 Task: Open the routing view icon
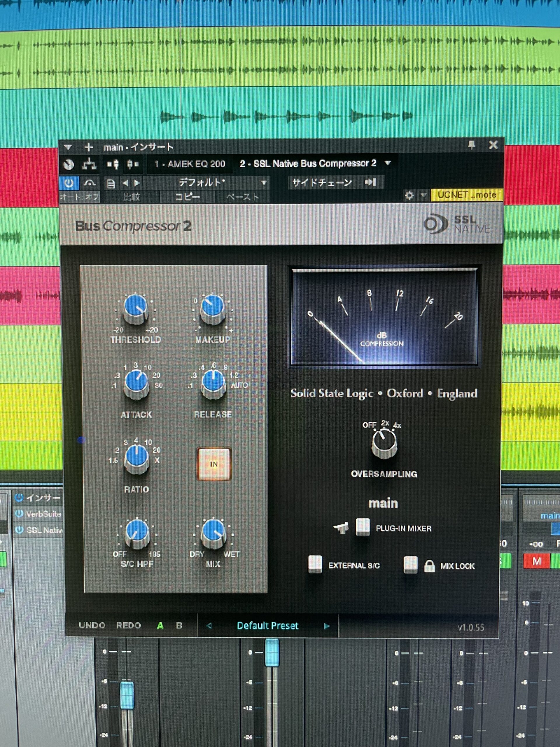click(x=89, y=165)
